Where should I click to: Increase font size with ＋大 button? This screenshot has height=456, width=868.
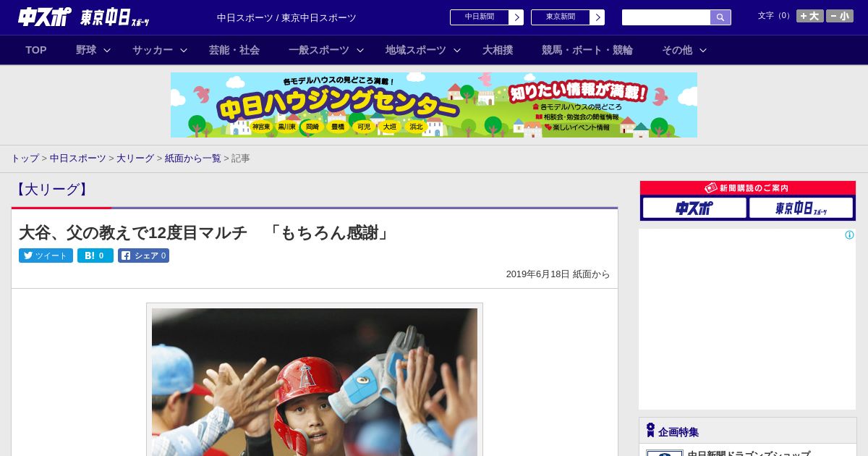[x=810, y=16]
